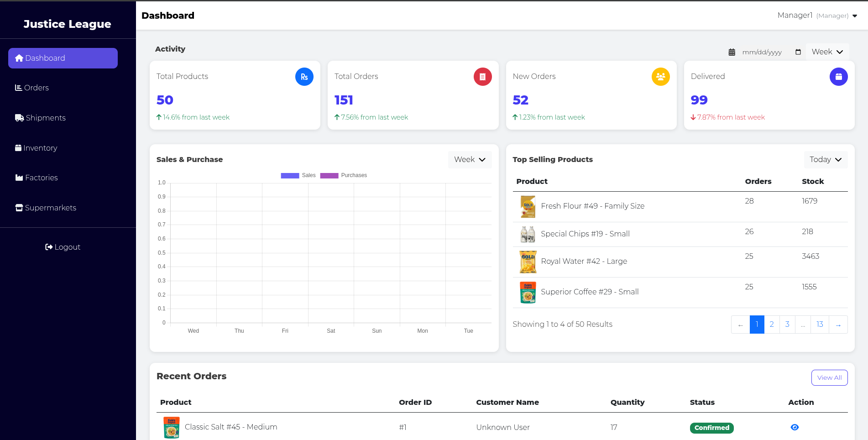Open the date picker button in date field
The image size is (868, 440).
(798, 52)
